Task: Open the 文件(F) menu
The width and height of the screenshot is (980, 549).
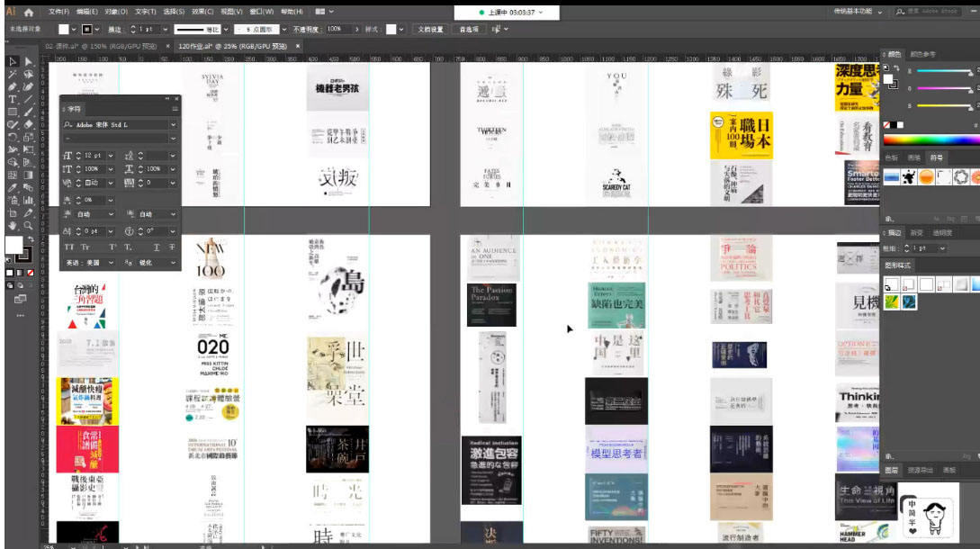Action: click(58, 12)
